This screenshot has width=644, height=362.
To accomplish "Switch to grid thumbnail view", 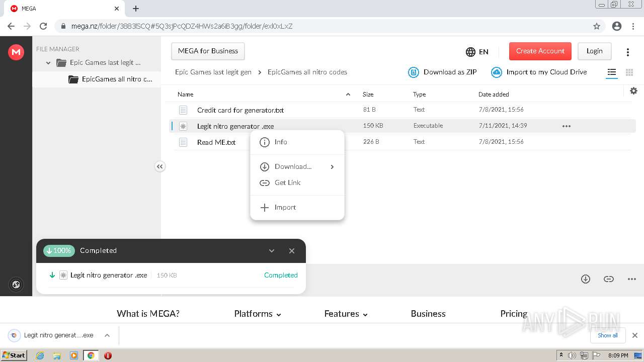I will [x=629, y=72].
